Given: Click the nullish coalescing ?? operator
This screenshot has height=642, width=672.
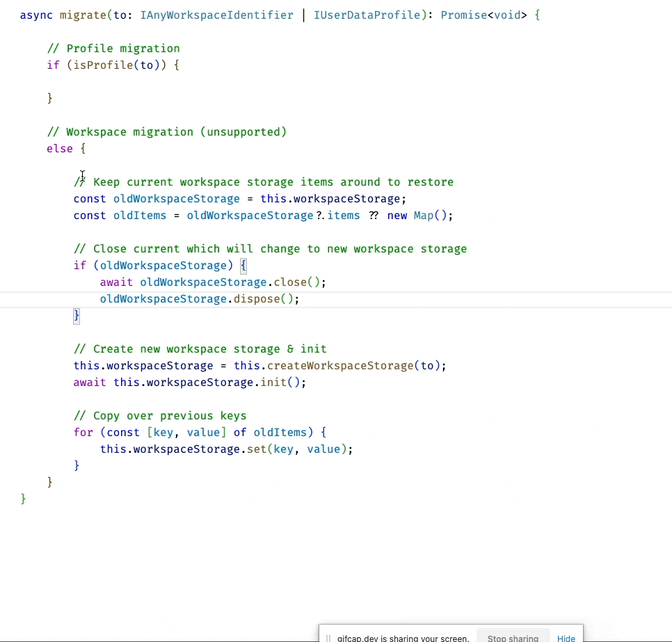Looking at the screenshot, I should coord(374,215).
